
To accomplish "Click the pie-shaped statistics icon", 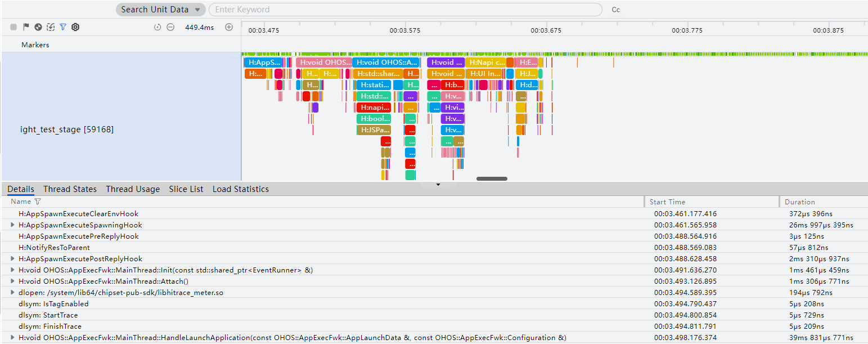I will [x=38, y=26].
